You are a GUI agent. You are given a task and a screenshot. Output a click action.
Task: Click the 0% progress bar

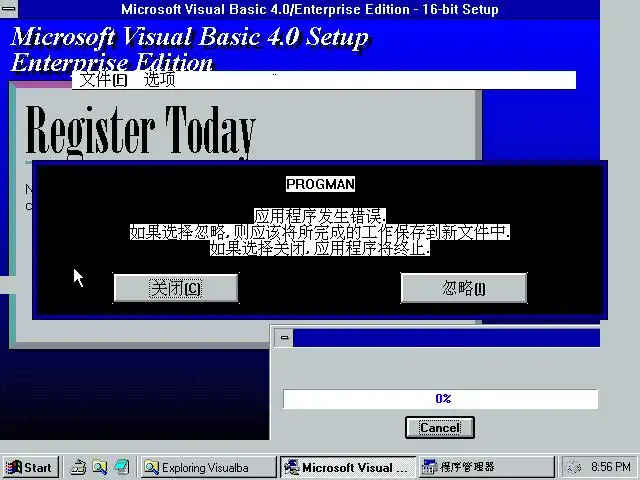tap(440, 399)
